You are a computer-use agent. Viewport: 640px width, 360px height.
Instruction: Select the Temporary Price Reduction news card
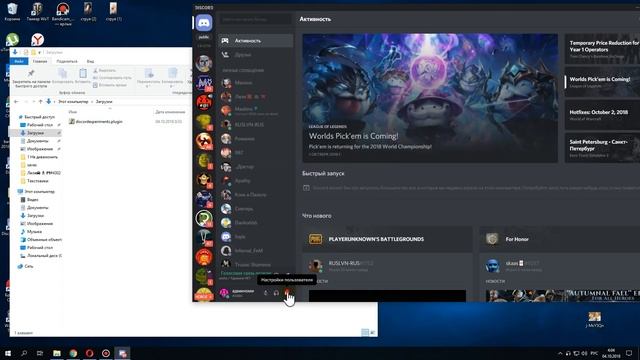click(602, 49)
